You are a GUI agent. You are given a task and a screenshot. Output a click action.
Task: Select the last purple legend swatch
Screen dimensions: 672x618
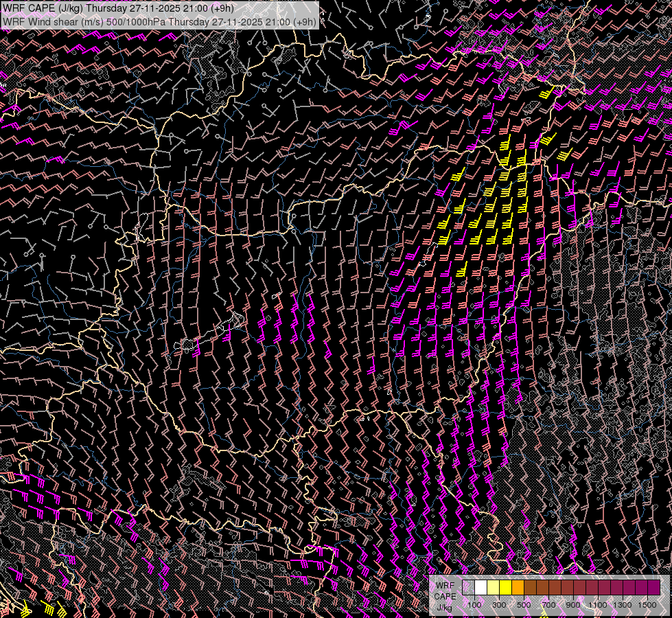pos(653,588)
